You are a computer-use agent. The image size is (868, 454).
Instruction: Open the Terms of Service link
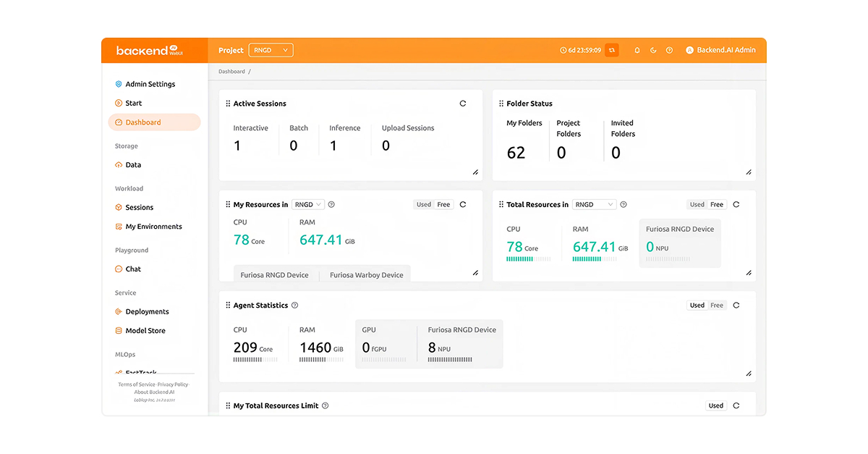click(x=137, y=384)
